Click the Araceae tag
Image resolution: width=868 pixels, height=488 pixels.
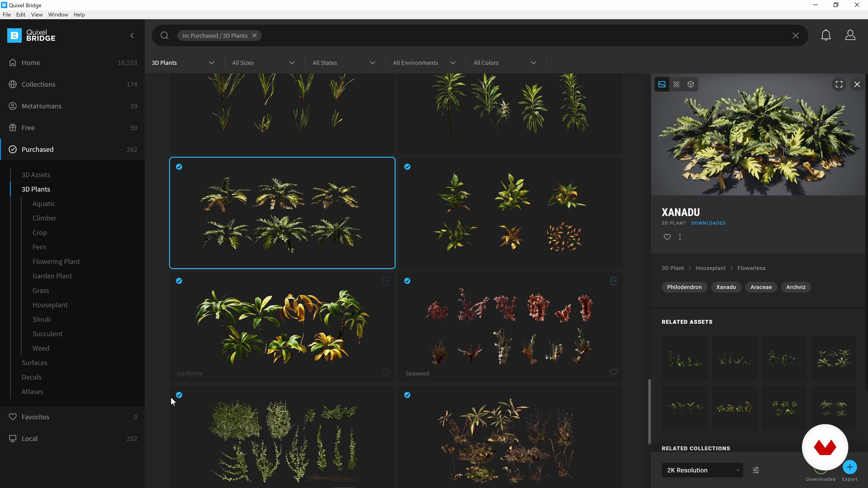tap(761, 287)
